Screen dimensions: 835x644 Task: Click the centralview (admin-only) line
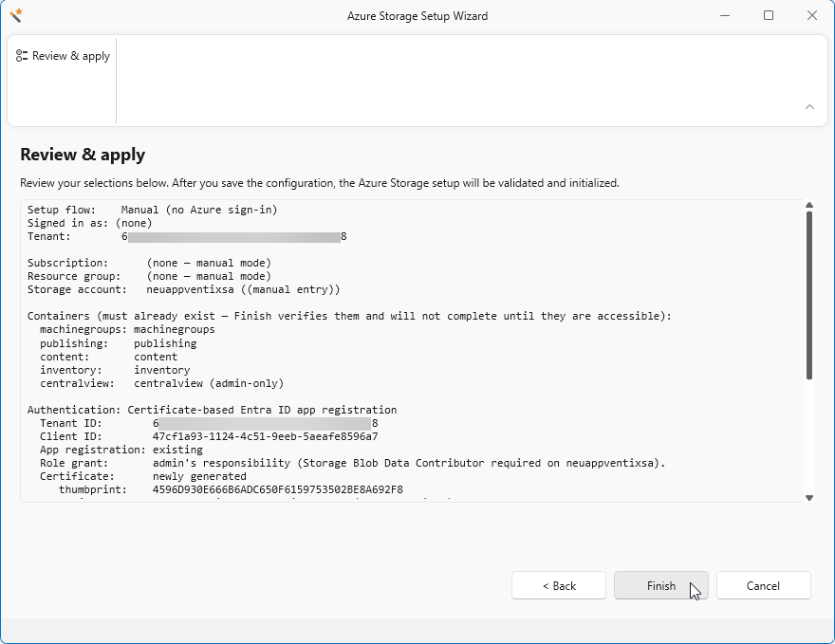click(x=162, y=383)
